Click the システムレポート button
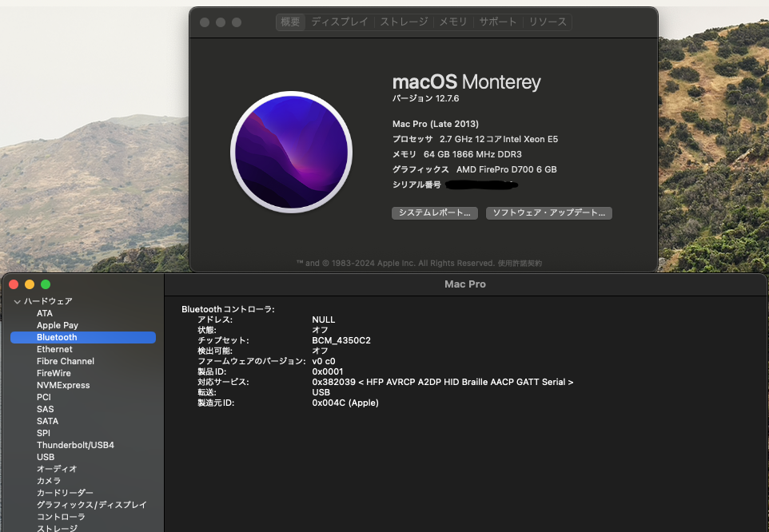Screen dimensions: 769x532 [435, 213]
